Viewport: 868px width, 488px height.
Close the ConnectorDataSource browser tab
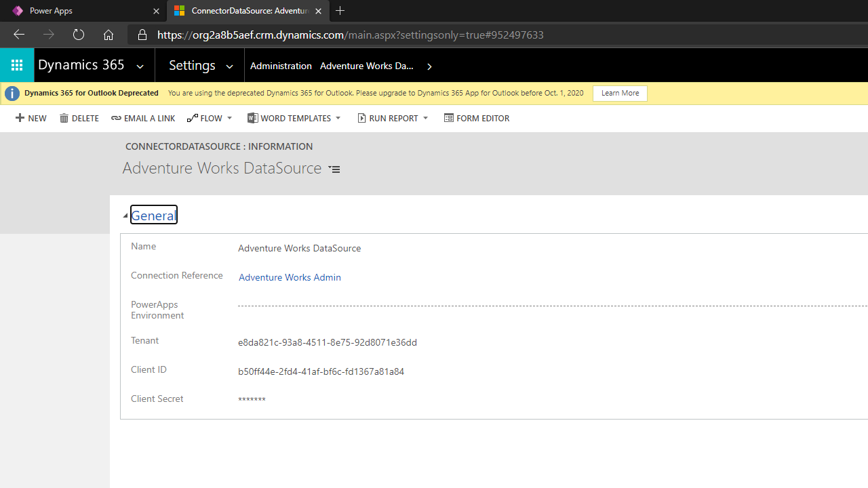318,11
